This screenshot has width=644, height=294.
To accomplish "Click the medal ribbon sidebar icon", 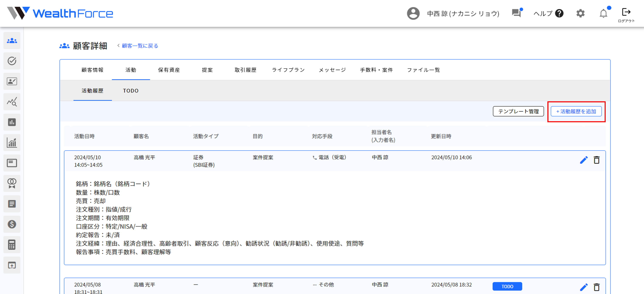I will [12, 183].
